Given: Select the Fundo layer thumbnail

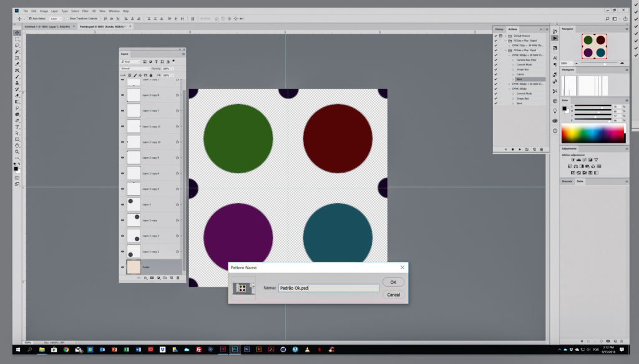Looking at the screenshot, I should (x=134, y=267).
